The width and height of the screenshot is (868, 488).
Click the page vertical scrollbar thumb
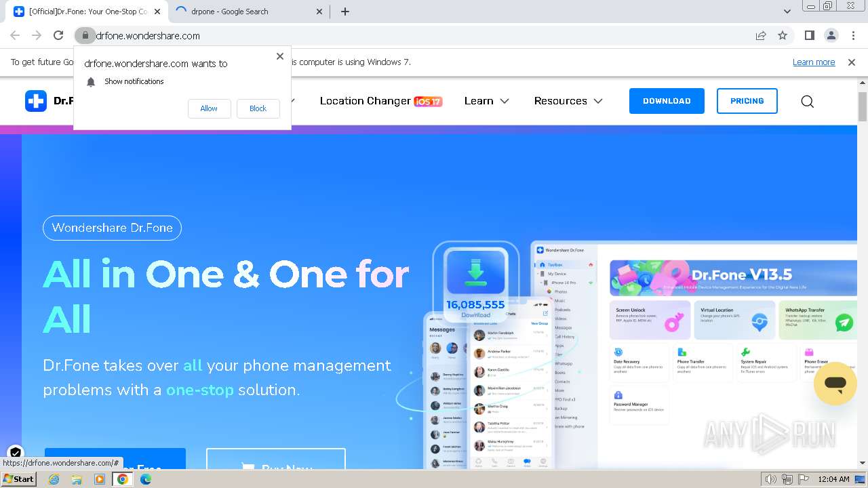coord(863,106)
